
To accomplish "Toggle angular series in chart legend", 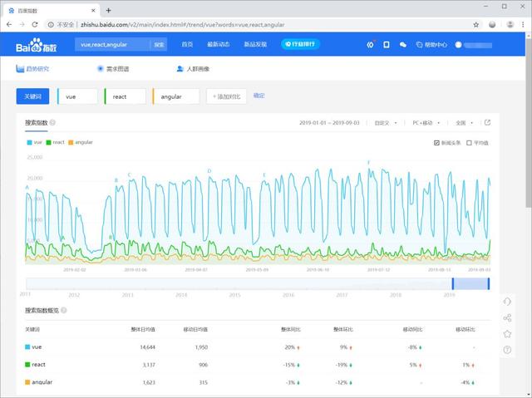I will point(81,142).
